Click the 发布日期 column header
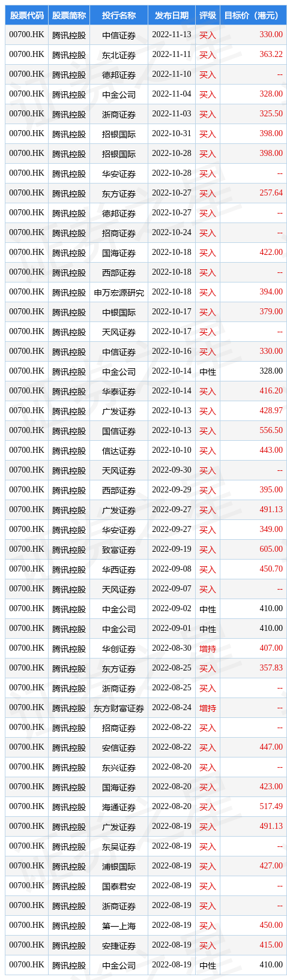This screenshot has height=980, width=287. tap(172, 16)
